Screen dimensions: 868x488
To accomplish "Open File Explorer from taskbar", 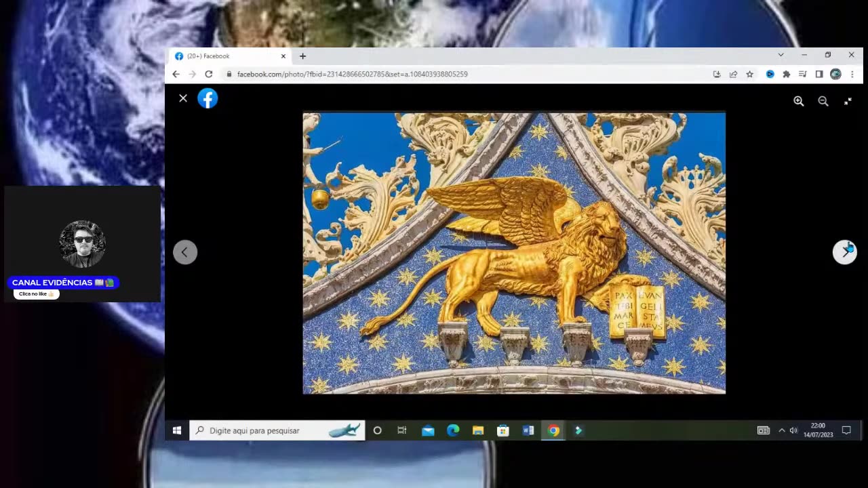I will (x=478, y=430).
